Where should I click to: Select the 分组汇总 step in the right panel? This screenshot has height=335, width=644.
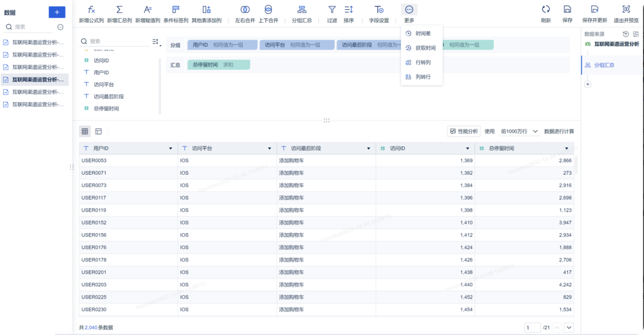pos(612,65)
